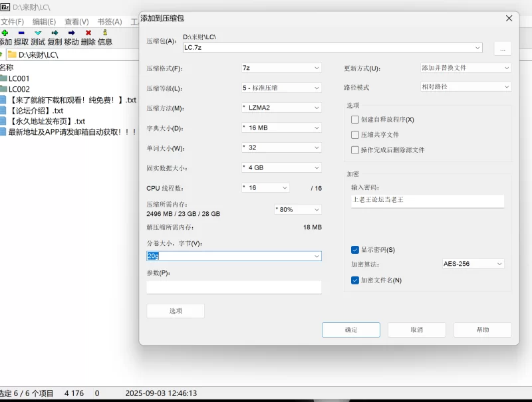
Task: Open the 单词大小 32 dropdown
Action: pyautogui.click(x=281, y=148)
